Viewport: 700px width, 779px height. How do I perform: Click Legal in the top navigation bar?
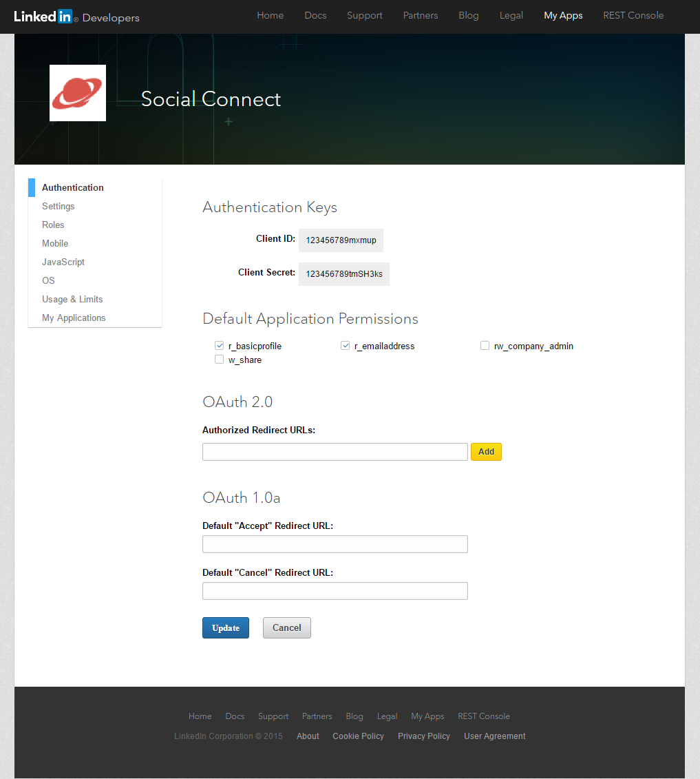point(511,15)
